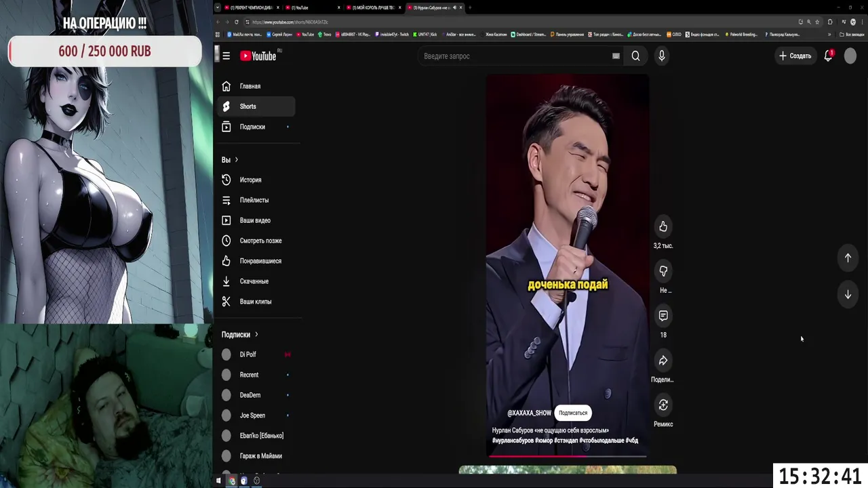Go to next short with down arrow

[848, 295]
